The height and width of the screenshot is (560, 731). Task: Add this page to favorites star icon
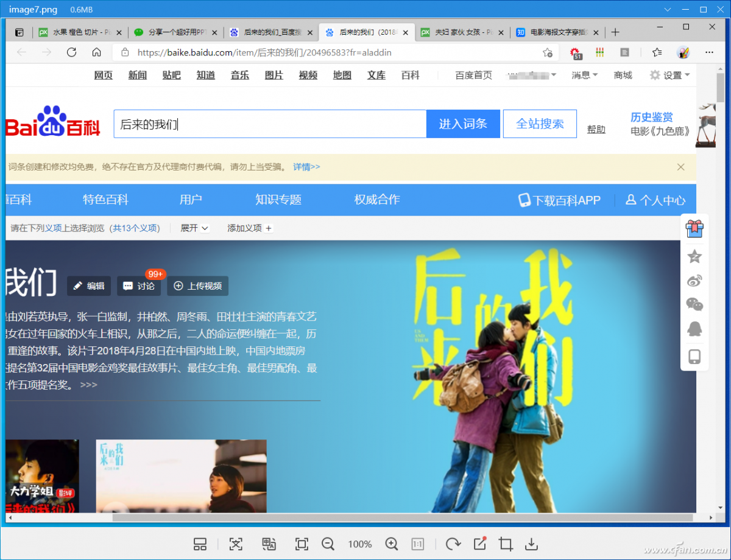547,52
